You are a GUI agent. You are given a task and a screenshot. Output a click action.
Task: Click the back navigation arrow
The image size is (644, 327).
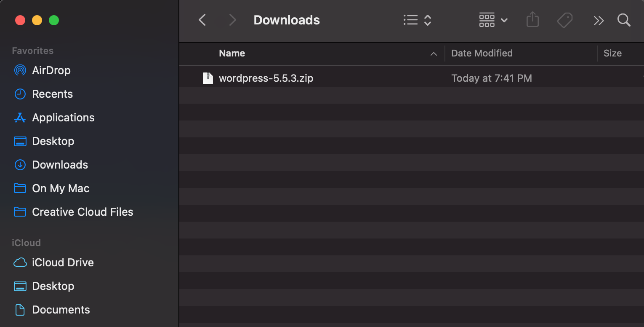pos(202,20)
